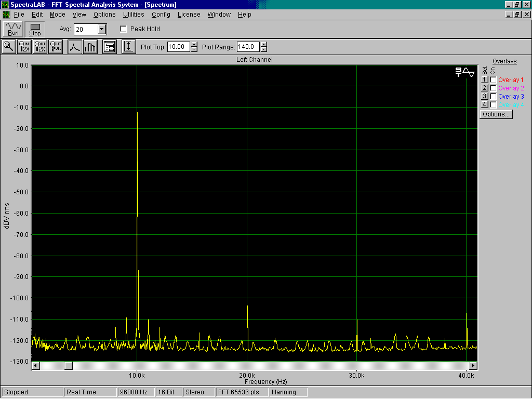Increase Plot Range value
This screenshot has width=532, height=399.
pyautogui.click(x=264, y=44)
